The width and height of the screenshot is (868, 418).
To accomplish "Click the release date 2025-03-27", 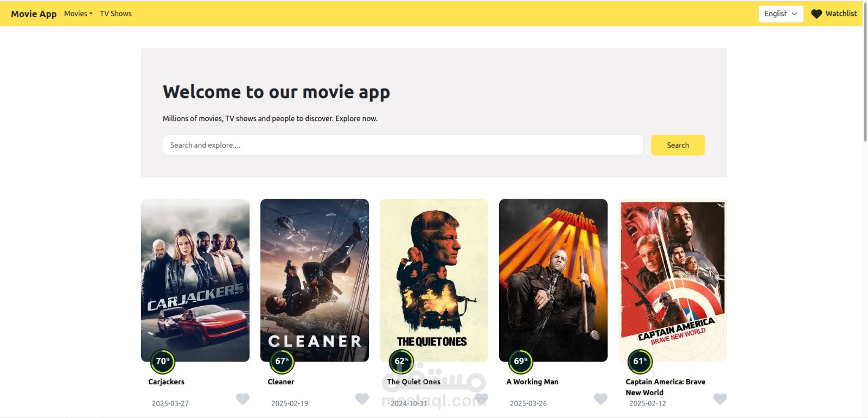I will pos(170,403).
